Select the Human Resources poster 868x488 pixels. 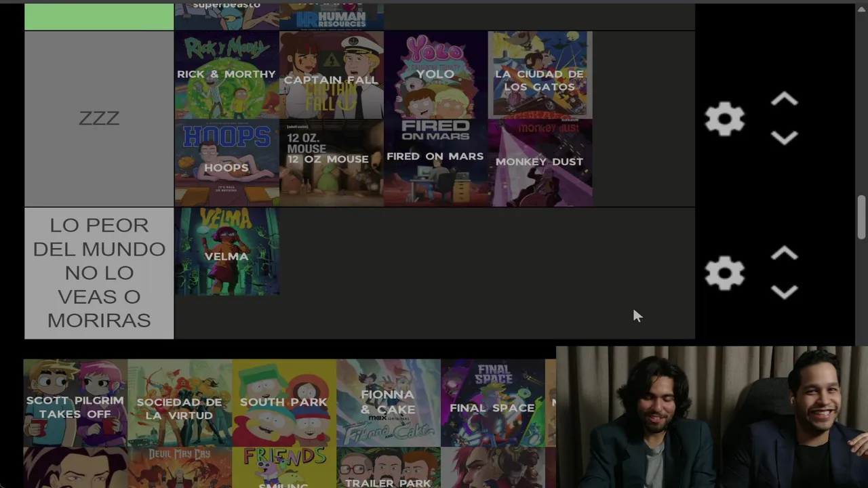(x=331, y=16)
